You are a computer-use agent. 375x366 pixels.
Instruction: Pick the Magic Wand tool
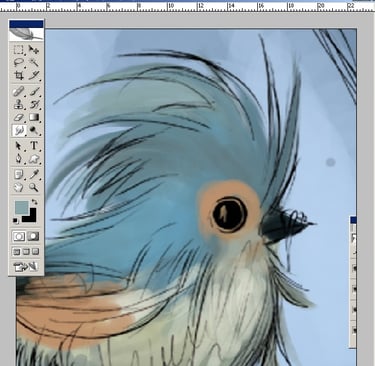point(34,62)
